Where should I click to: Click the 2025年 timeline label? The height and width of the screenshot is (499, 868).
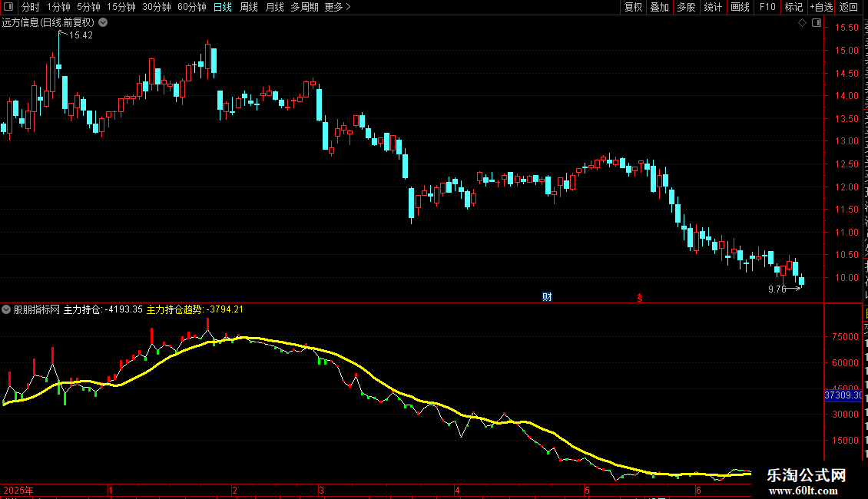[18, 490]
